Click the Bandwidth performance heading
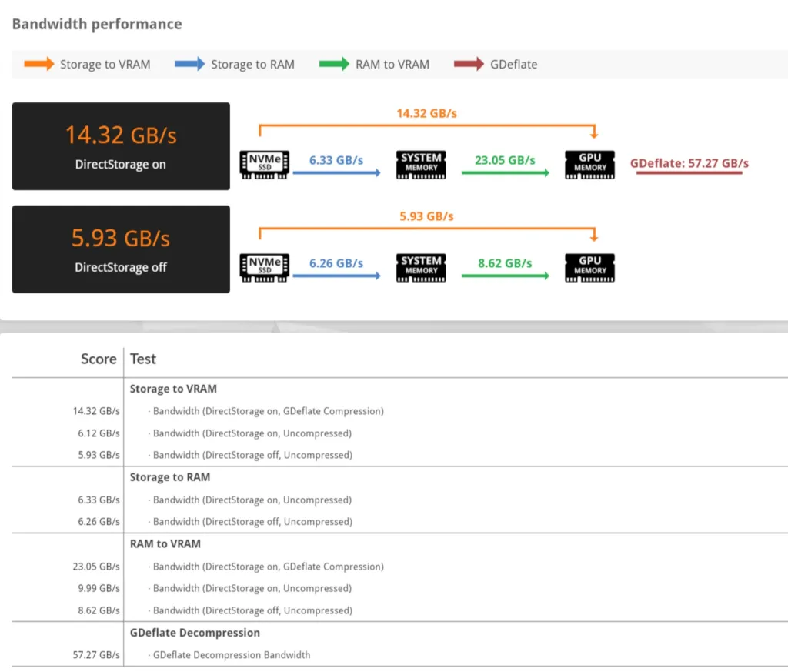 tap(97, 24)
